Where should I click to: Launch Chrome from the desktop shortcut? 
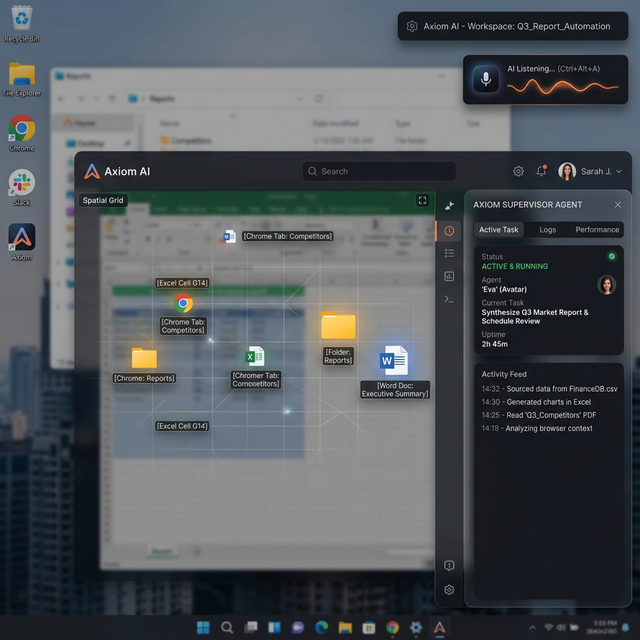coord(22,128)
